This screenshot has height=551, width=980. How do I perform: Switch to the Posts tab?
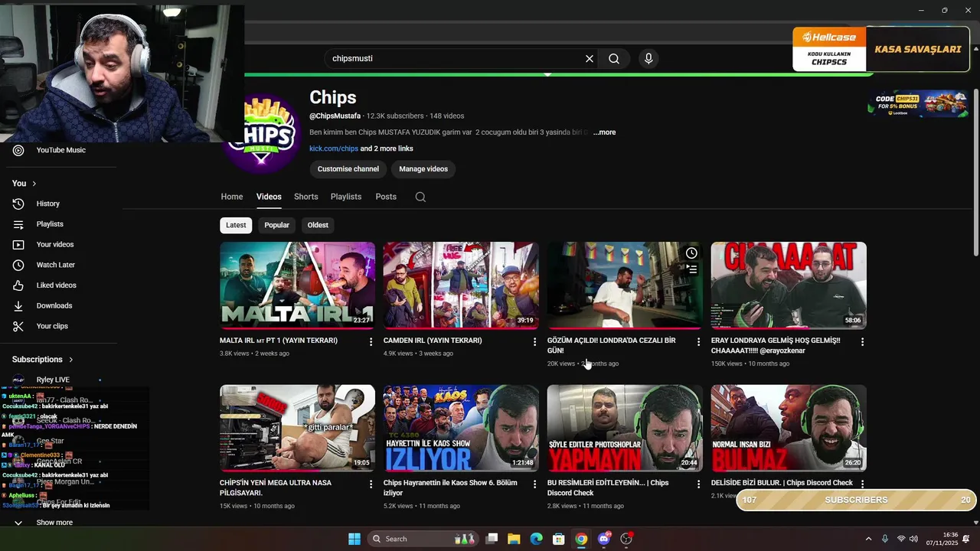point(386,197)
